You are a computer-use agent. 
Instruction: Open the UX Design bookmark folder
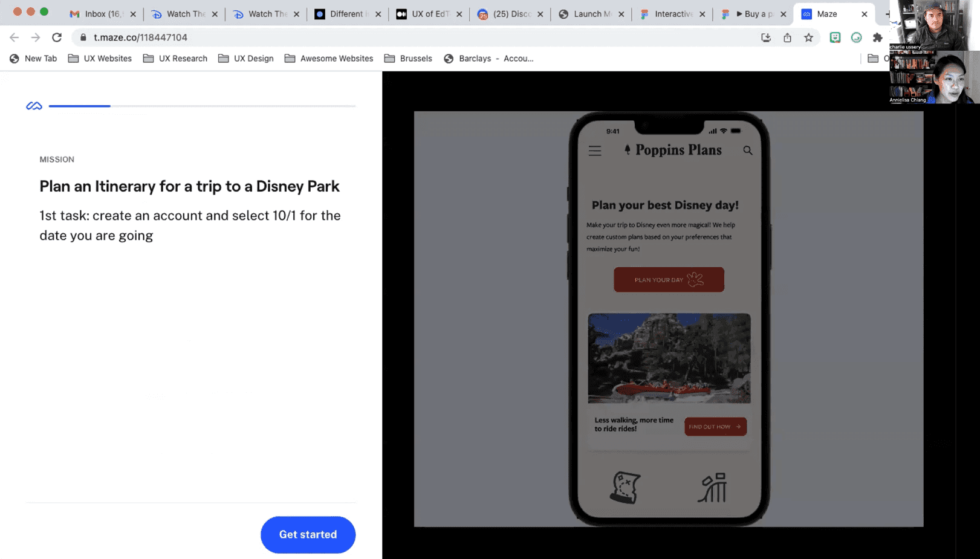pyautogui.click(x=245, y=59)
